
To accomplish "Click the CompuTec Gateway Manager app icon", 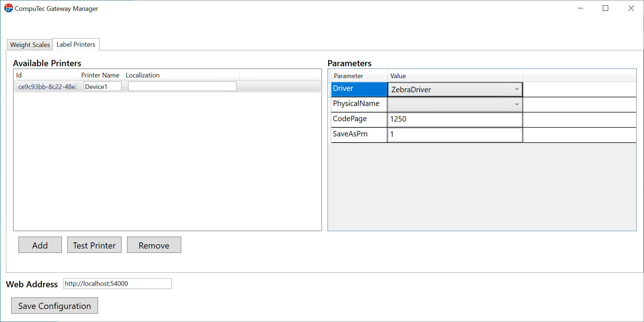I will click(8, 8).
